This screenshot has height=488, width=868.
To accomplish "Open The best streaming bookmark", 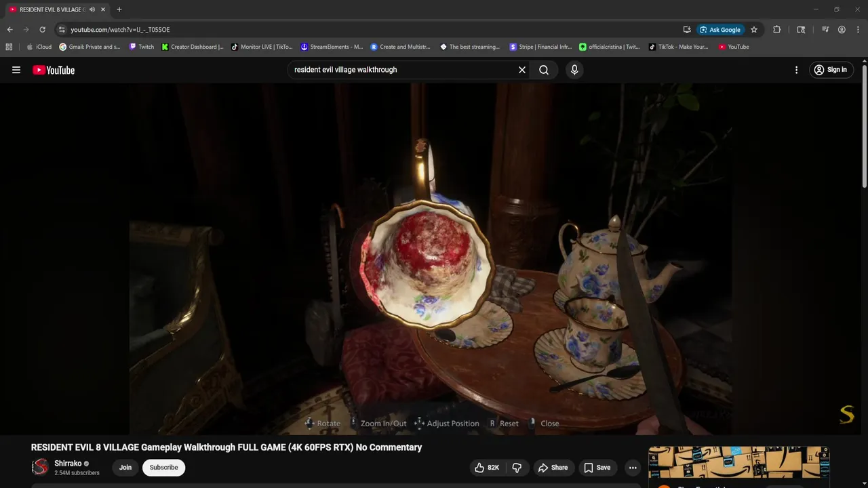I will coord(470,47).
